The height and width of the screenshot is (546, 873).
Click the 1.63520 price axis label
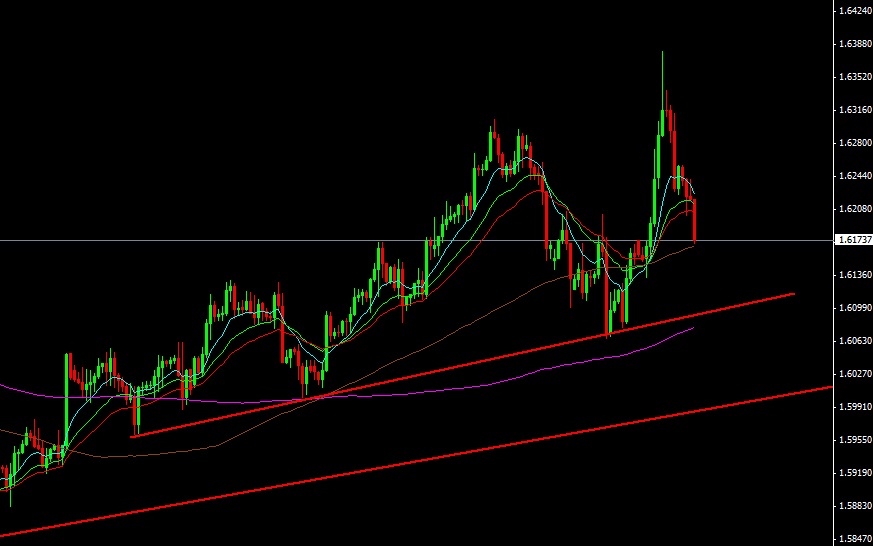pyautogui.click(x=855, y=77)
